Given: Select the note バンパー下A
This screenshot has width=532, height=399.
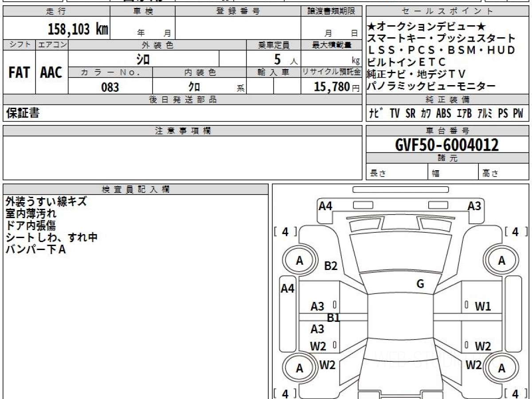Looking at the screenshot, I should [x=36, y=249].
